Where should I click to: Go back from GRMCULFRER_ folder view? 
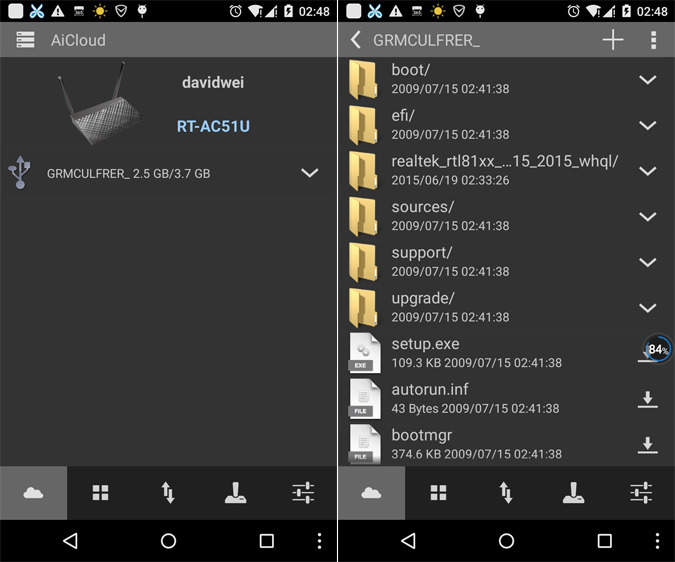tap(356, 40)
